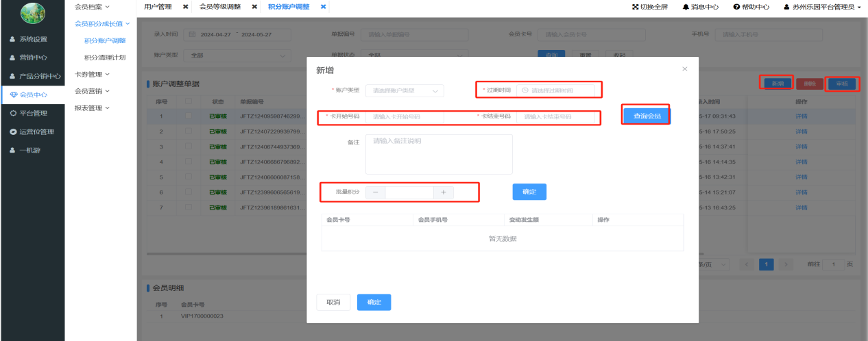This screenshot has width=868, height=341.
Task: Open 运营位管理 in the left sidebar
Action: click(32, 131)
